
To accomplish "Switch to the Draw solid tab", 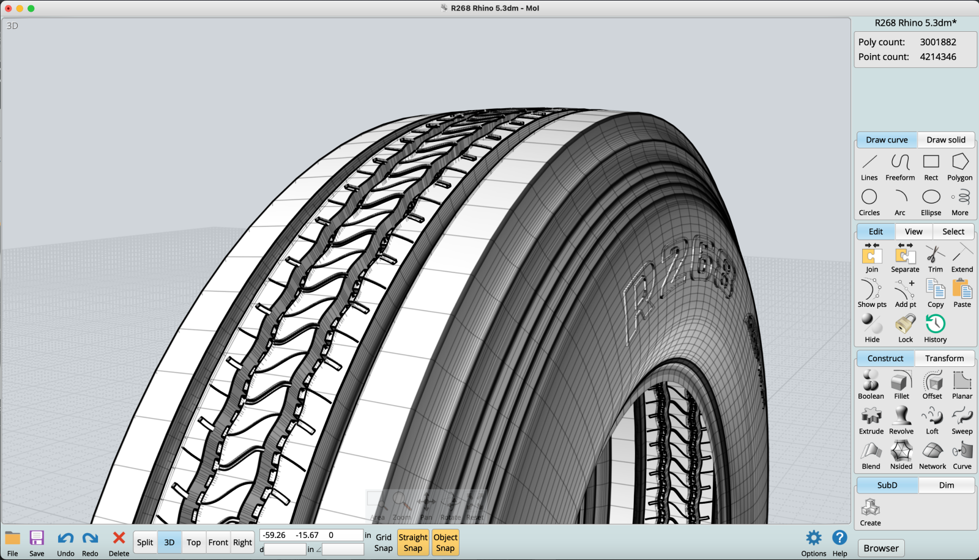I will pos(946,140).
